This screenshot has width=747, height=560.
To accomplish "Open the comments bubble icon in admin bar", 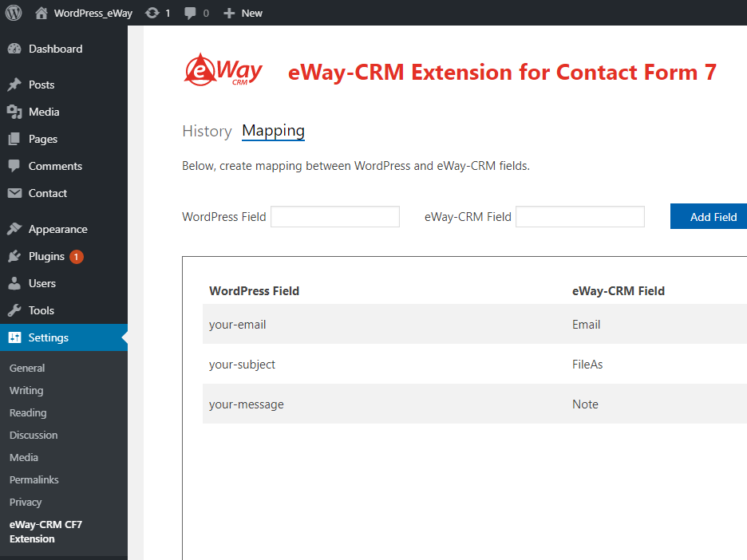I will [190, 13].
